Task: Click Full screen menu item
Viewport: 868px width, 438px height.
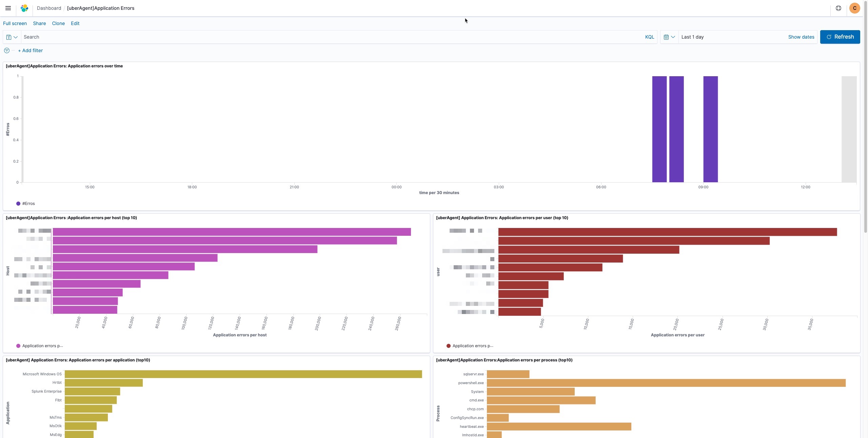Action: tap(15, 23)
